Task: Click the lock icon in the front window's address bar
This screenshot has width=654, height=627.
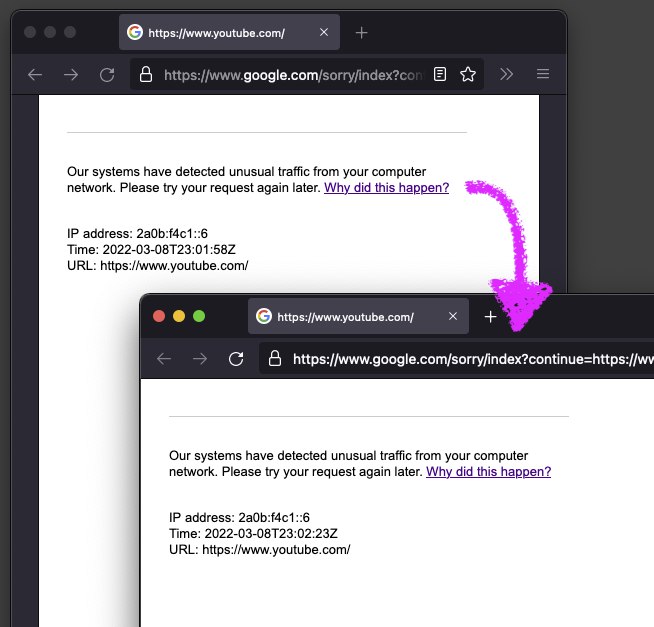Action: tap(274, 358)
